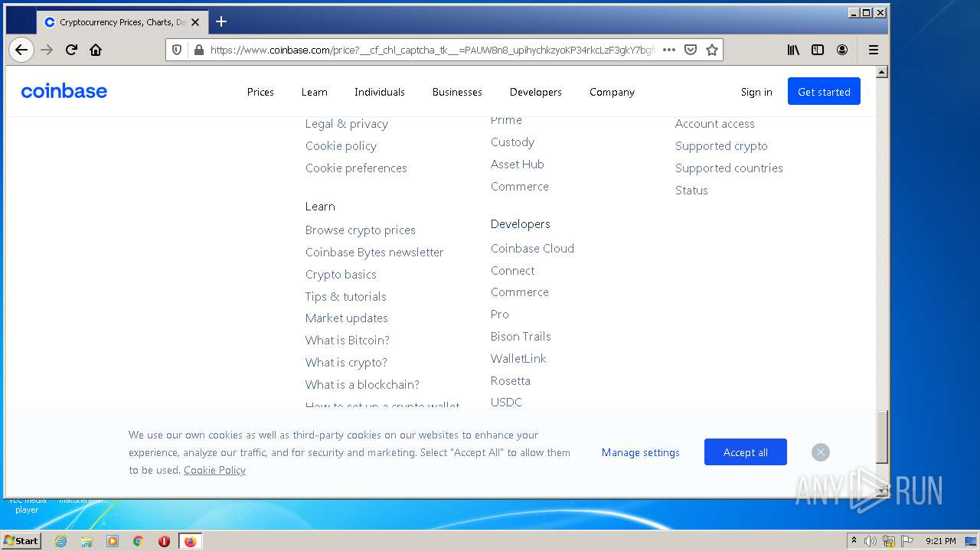The width and height of the screenshot is (980, 551).
Task: Open the file explorer taskbar icon
Action: pyautogui.click(x=87, y=541)
